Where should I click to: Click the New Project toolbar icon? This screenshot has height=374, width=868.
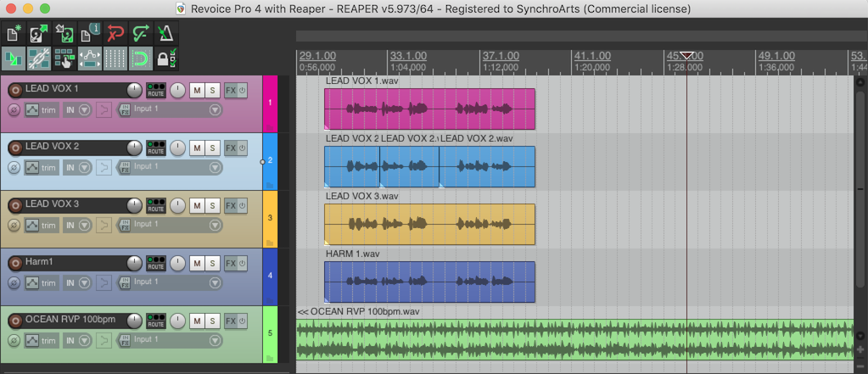[14, 35]
